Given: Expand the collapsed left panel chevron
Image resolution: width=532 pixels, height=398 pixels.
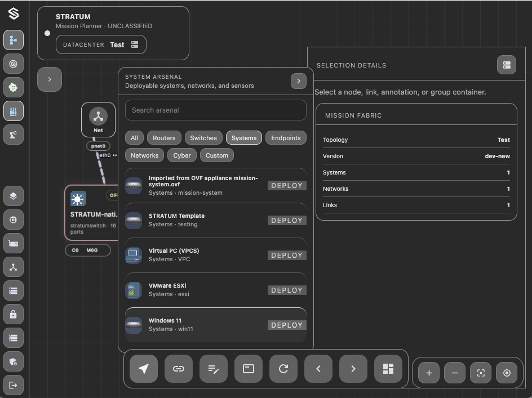Looking at the screenshot, I should (x=50, y=79).
